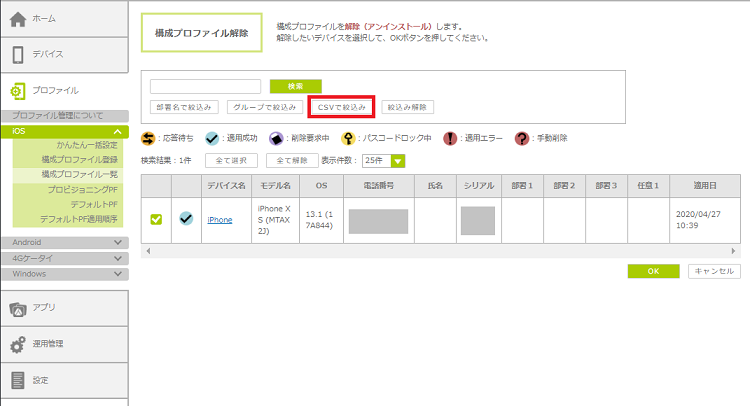Click the CSVで絞込み button
Image resolution: width=750 pixels, height=406 pixels.
coord(341,107)
